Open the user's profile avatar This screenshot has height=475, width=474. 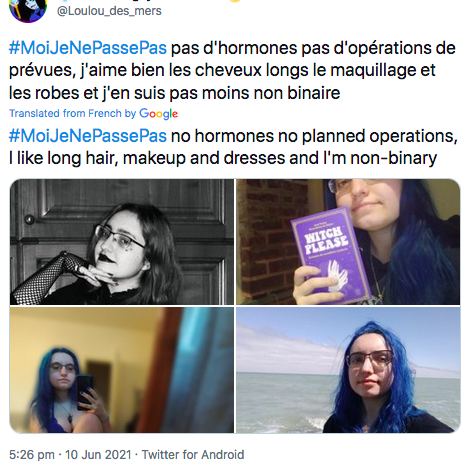coord(28,9)
